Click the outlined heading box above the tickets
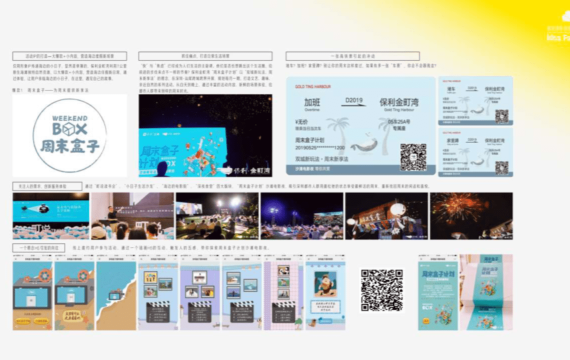570x360 pixels. 353,56
